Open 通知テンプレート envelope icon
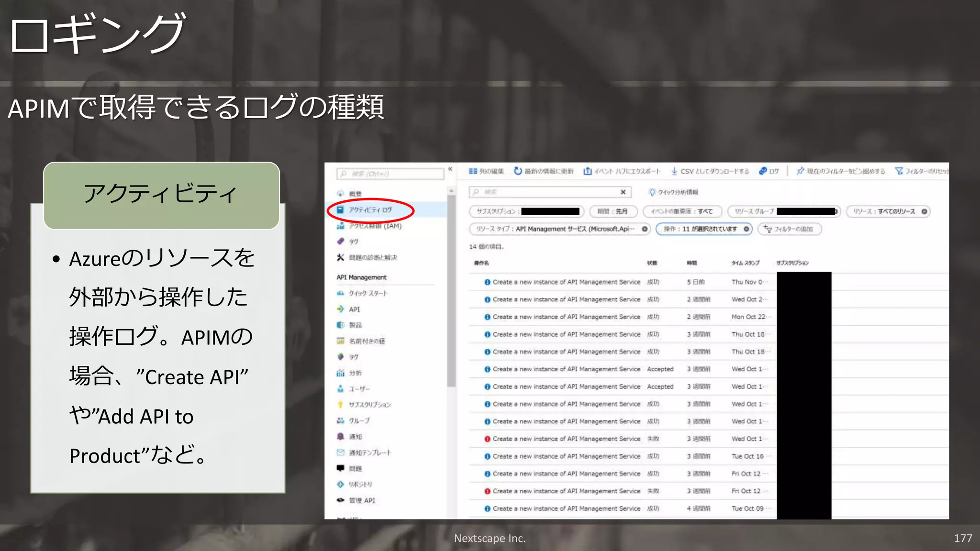980x551 pixels. click(x=340, y=452)
